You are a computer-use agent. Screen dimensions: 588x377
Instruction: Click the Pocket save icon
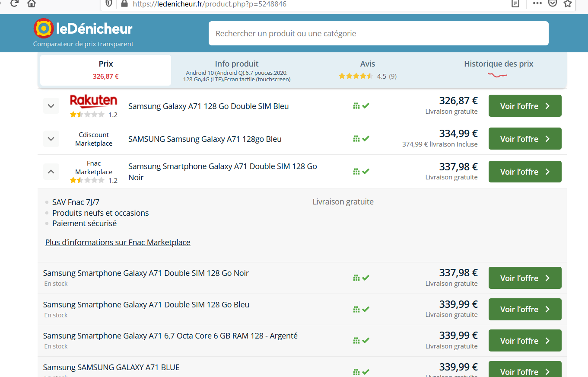click(552, 3)
